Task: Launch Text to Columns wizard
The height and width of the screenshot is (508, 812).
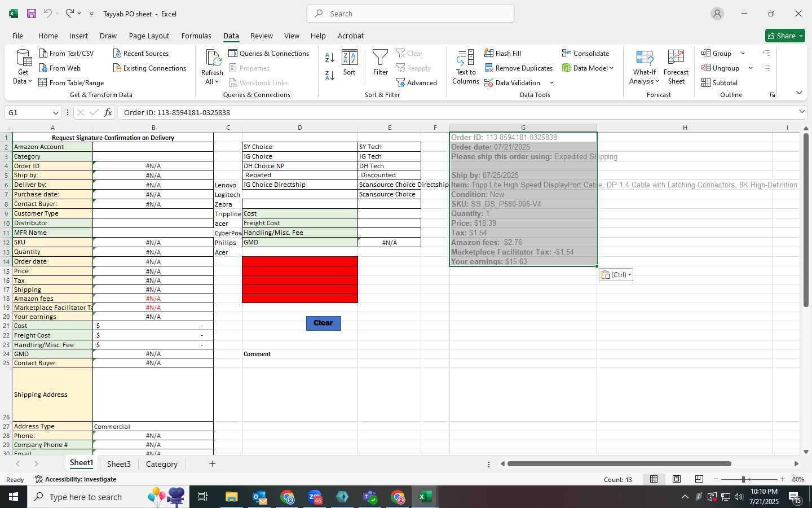Action: 466,67
